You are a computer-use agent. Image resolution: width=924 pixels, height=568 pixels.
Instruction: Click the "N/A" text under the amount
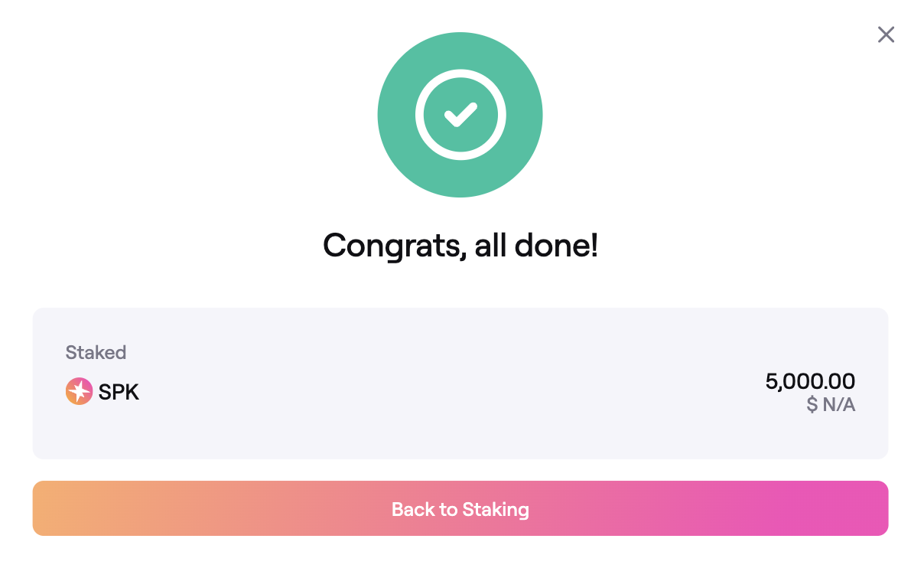coord(838,405)
